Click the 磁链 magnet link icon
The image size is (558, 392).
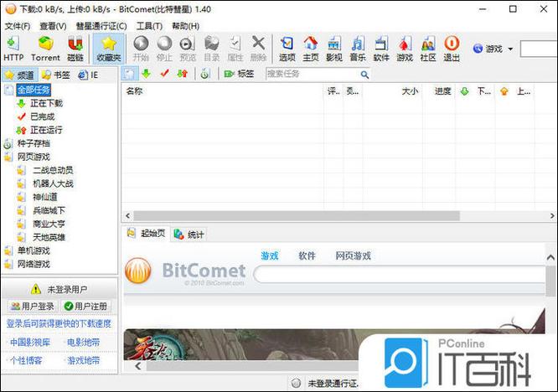75,49
